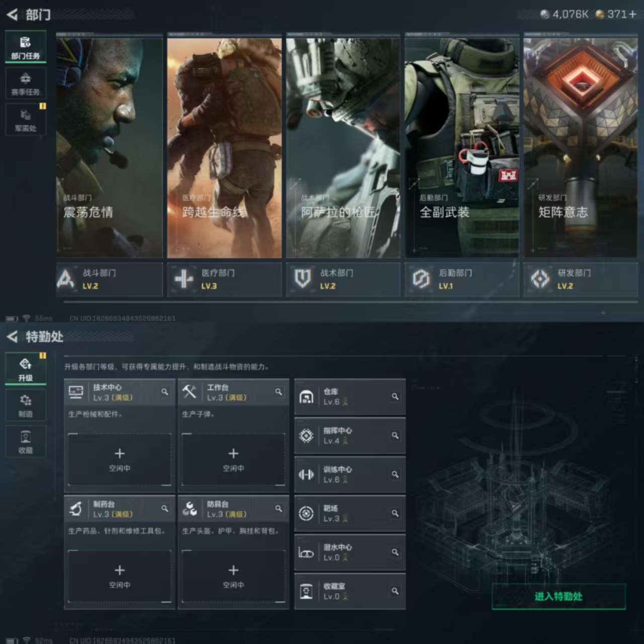Click the 战术部门 shield icon
The width and height of the screenshot is (644, 644).
coord(302,279)
